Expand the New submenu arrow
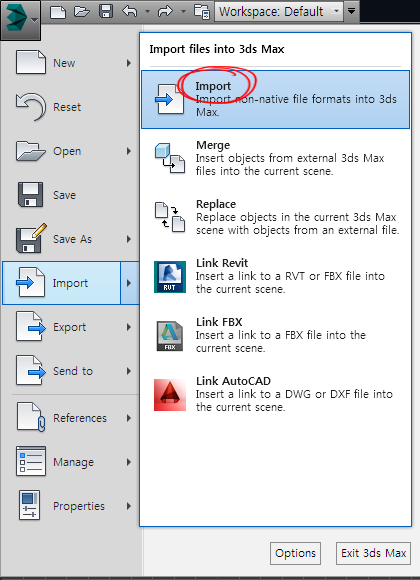Screen dimensions: 420x580 tap(129, 63)
